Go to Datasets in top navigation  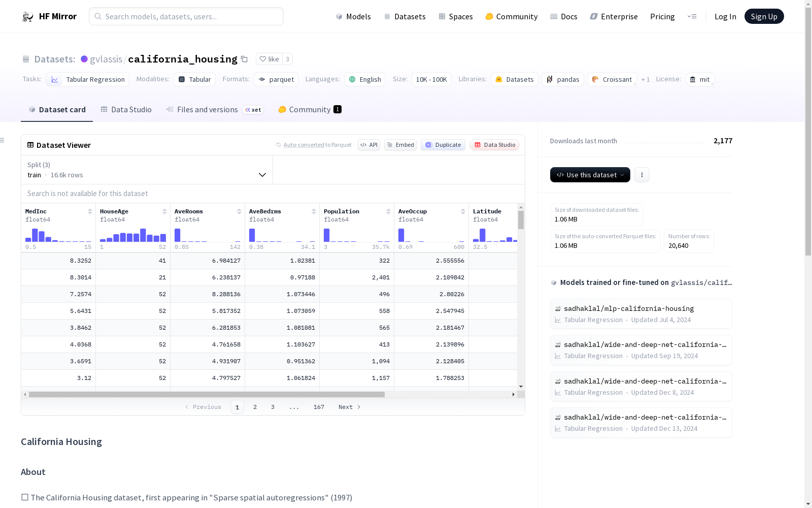pos(404,17)
